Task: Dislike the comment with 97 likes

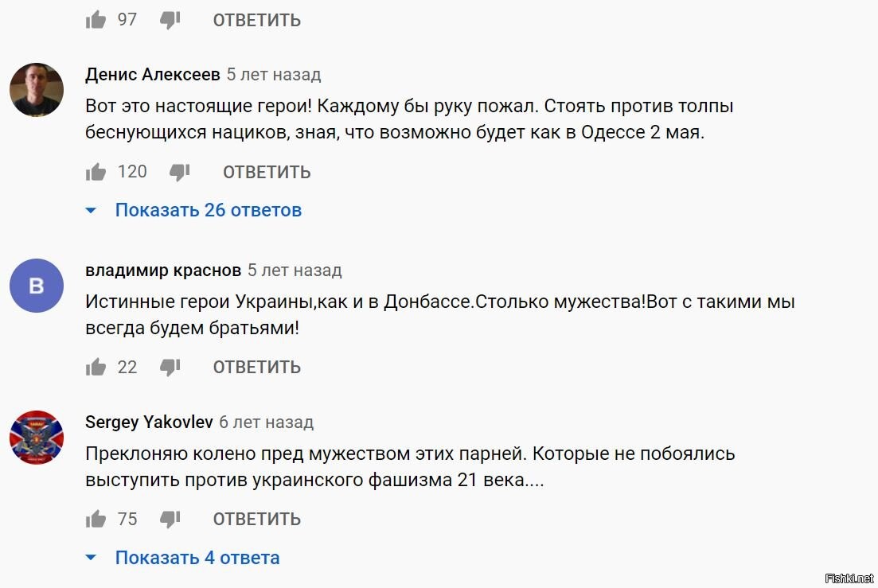Action: pyautogui.click(x=170, y=21)
